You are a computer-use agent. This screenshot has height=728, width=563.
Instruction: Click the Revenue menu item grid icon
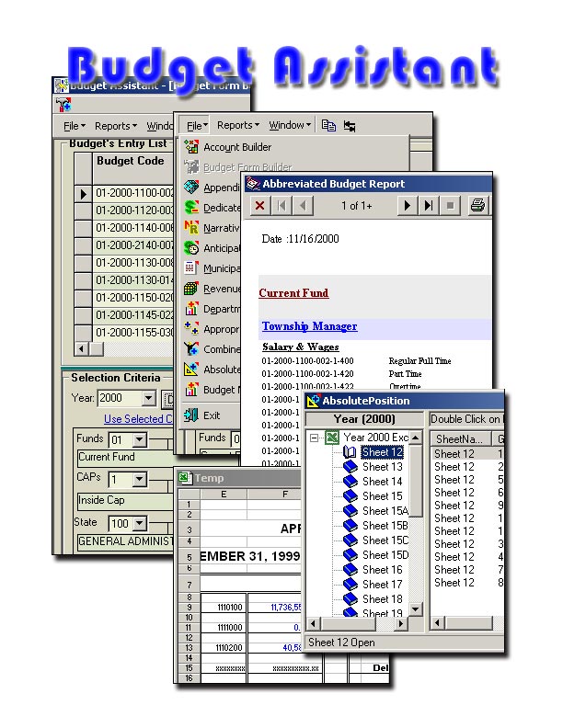191,289
